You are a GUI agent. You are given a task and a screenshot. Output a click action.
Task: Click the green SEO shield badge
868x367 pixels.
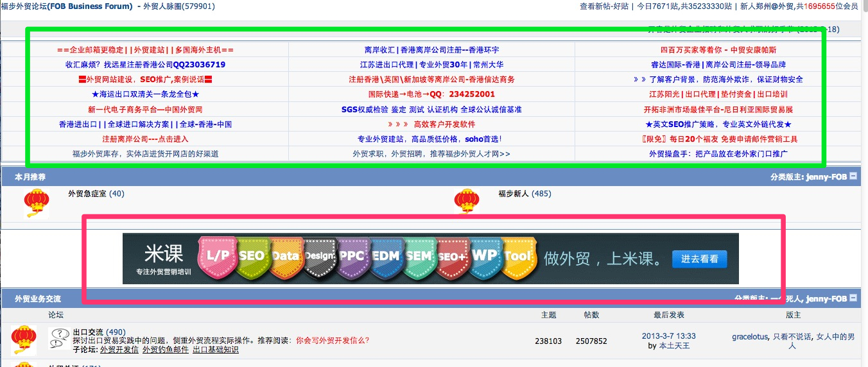click(x=251, y=257)
